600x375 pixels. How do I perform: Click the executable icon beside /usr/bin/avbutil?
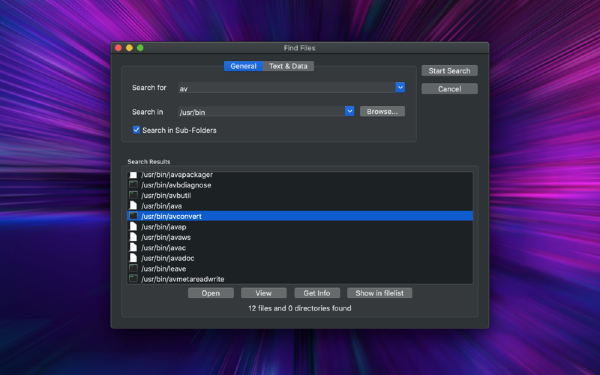[x=133, y=195]
